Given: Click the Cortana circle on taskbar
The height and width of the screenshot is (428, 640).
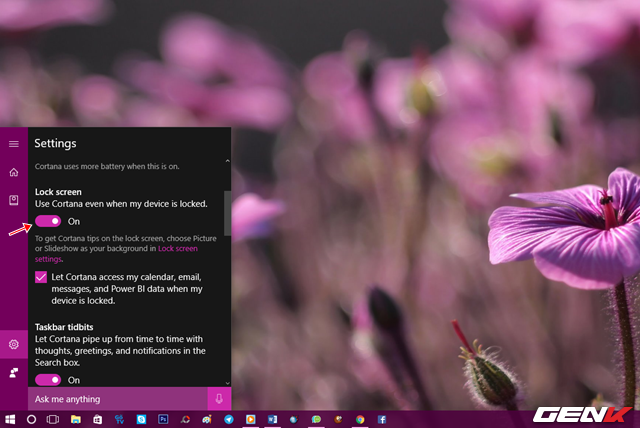Looking at the screenshot, I should point(31,419).
